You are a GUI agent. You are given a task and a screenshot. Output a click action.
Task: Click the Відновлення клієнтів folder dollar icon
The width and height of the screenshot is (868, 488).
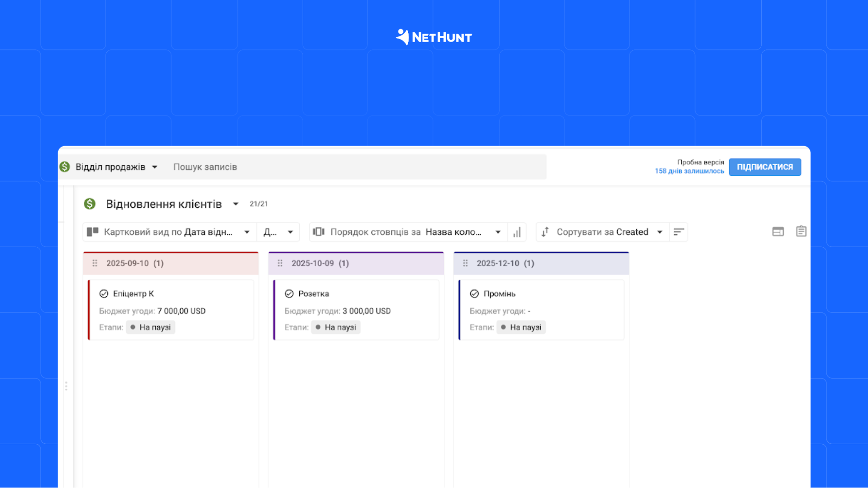[90, 204]
